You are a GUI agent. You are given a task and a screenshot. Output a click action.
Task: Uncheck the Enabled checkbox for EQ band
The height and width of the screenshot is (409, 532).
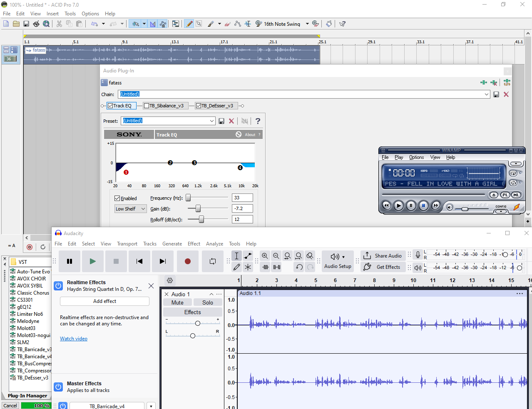[117, 198]
